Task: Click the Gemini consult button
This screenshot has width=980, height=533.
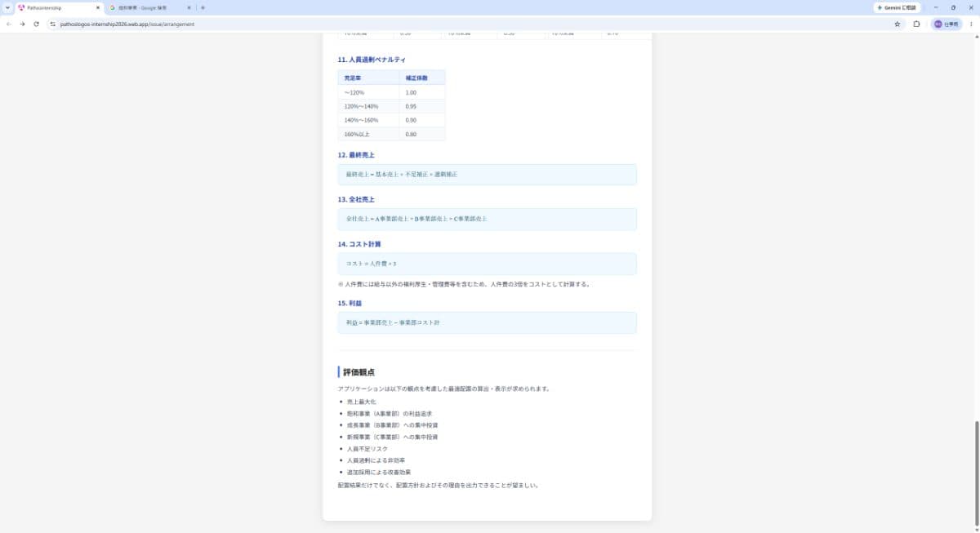Action: 898,7
